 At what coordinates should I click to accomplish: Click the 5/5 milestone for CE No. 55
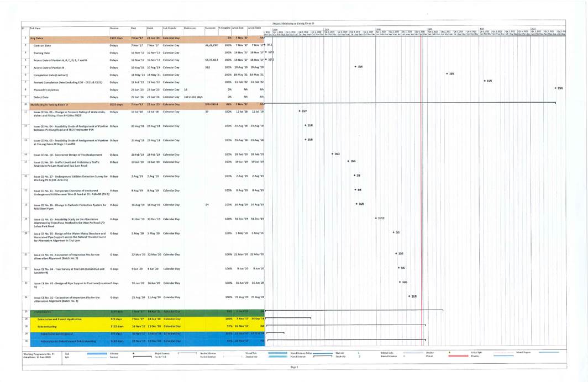pyautogui.click(x=393, y=232)
